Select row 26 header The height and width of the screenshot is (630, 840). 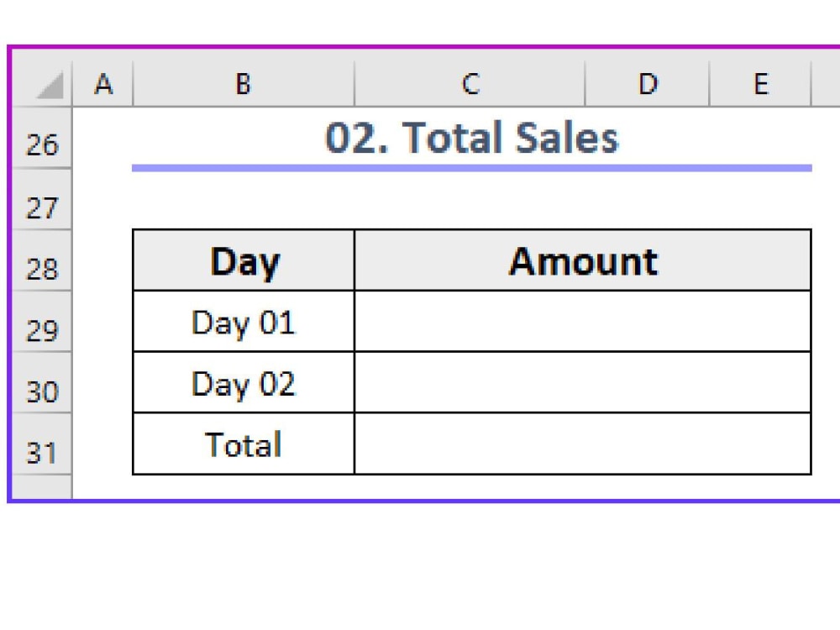point(42,138)
